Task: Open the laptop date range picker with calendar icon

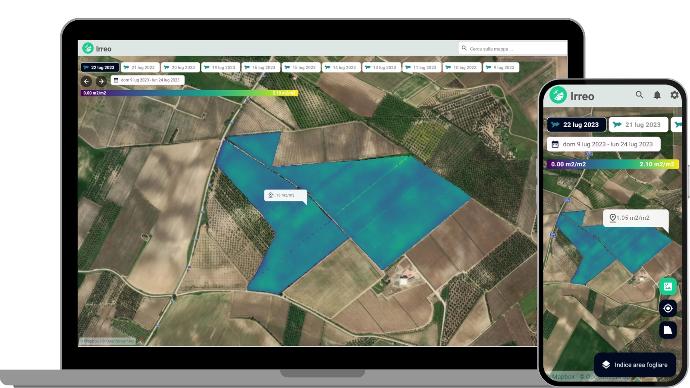Action: click(x=147, y=81)
